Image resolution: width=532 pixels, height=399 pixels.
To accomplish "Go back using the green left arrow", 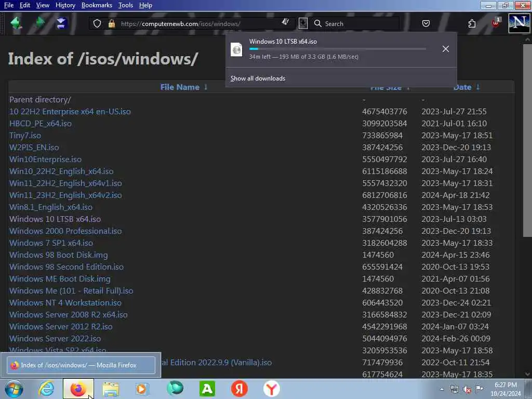I will pyautogui.click(x=16, y=23).
